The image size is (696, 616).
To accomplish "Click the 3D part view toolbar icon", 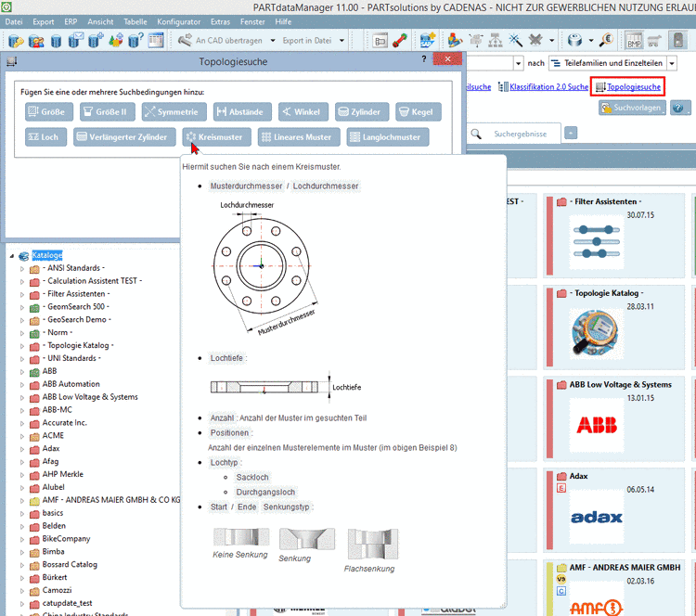I will pos(574,41).
